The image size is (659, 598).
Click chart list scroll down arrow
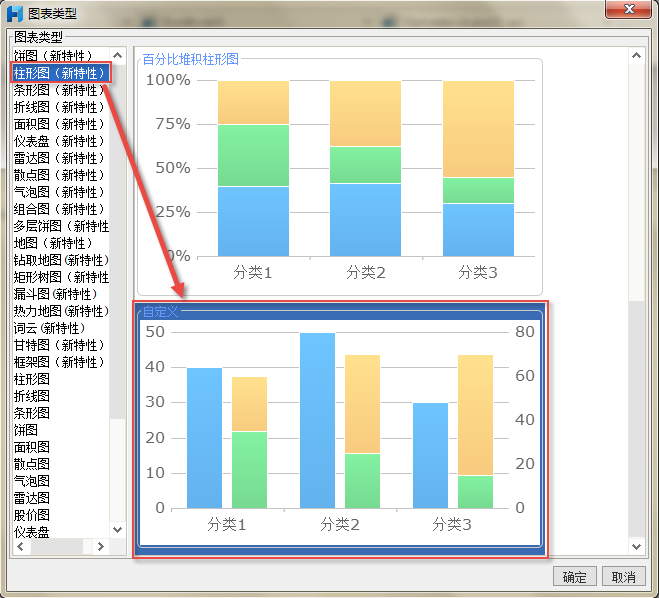click(118, 530)
